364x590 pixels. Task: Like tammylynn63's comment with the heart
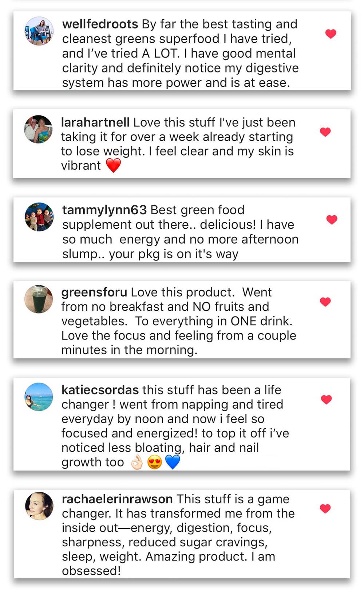pos(332,220)
